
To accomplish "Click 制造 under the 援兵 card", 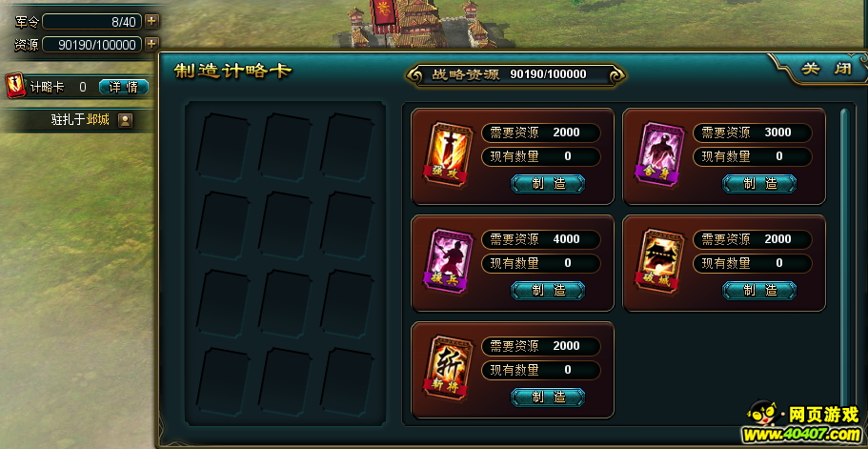I will pos(548,290).
